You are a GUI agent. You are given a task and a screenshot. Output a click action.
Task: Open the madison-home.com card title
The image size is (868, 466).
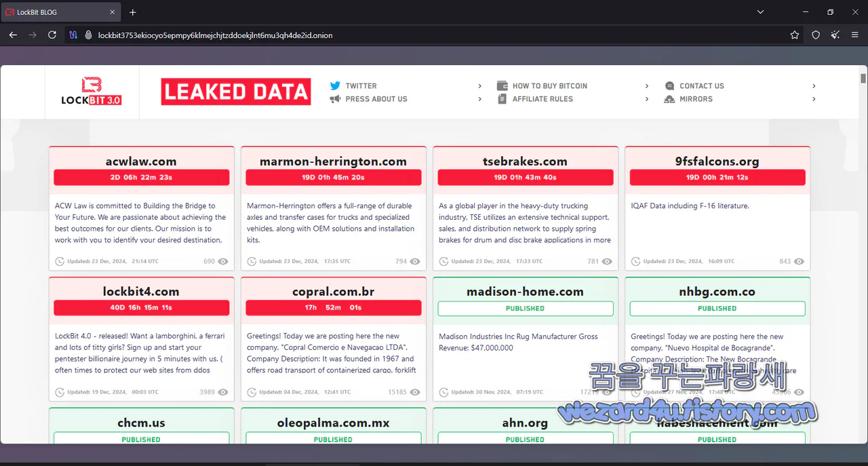525,292
